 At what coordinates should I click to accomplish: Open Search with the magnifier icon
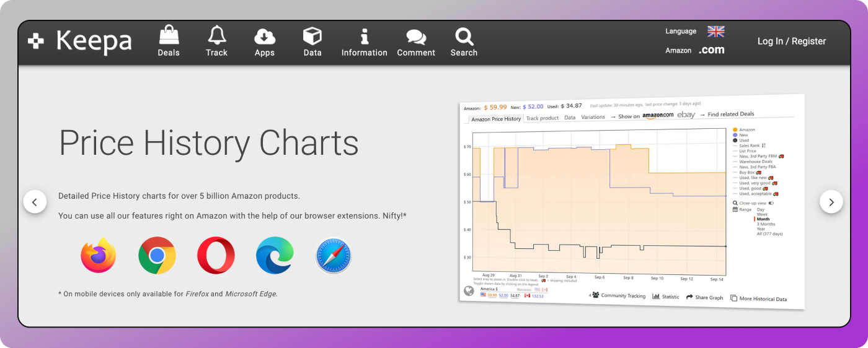coord(464,37)
